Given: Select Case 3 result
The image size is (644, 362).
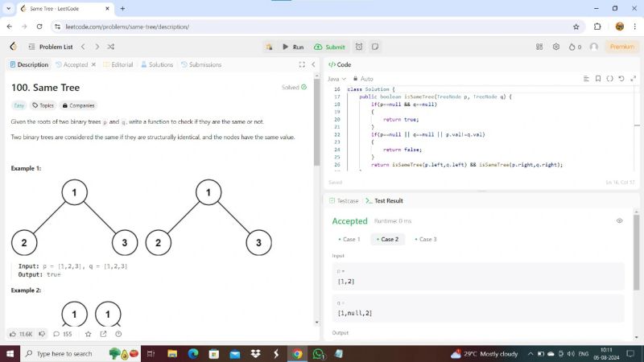Looking at the screenshot, I should (x=426, y=239).
